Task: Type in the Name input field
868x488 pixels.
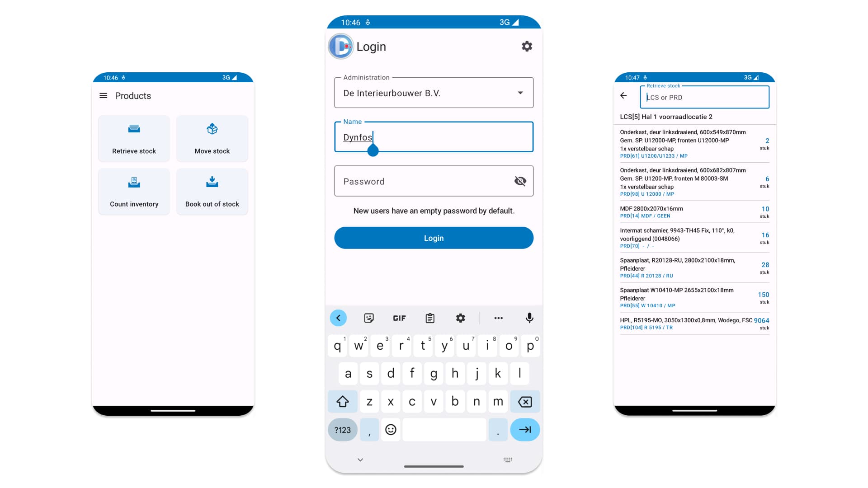Action: tap(434, 137)
